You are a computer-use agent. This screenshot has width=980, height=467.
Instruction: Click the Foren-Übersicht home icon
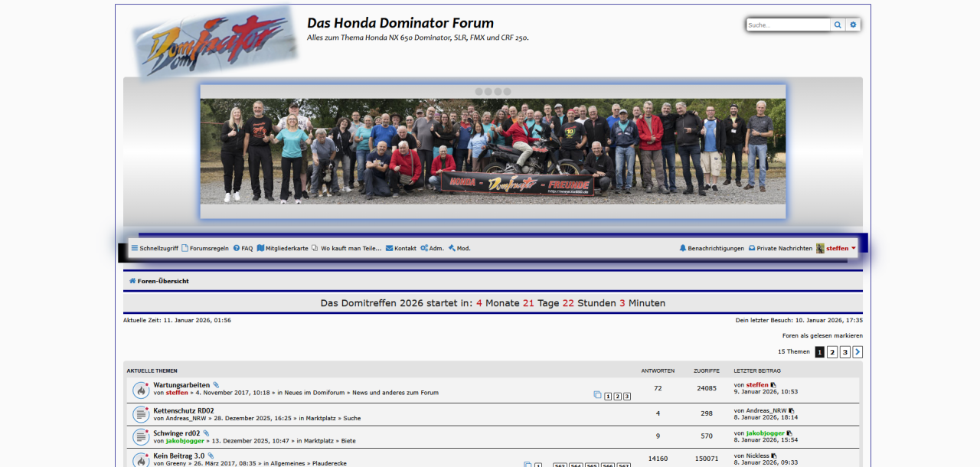(x=132, y=281)
